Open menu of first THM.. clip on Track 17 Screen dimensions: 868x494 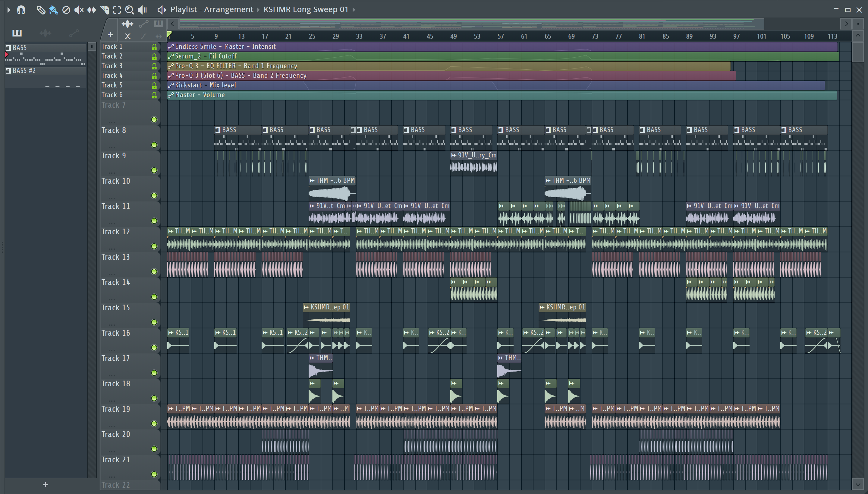tap(312, 358)
